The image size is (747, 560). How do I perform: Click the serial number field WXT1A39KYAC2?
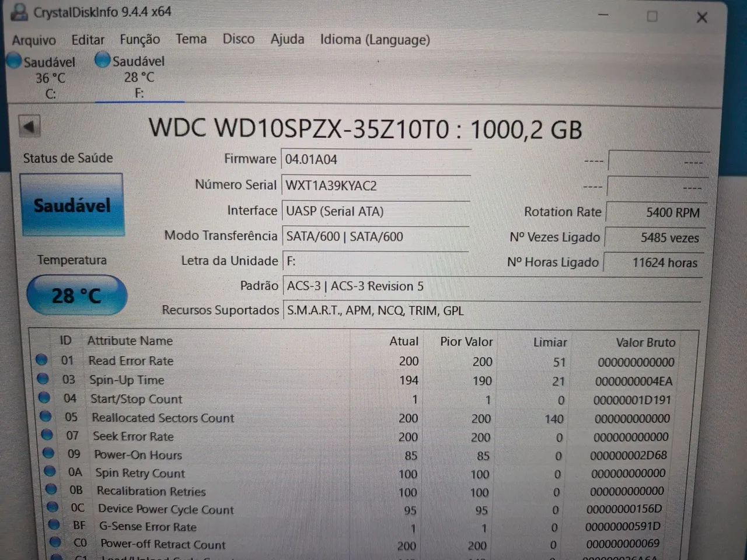click(376, 185)
